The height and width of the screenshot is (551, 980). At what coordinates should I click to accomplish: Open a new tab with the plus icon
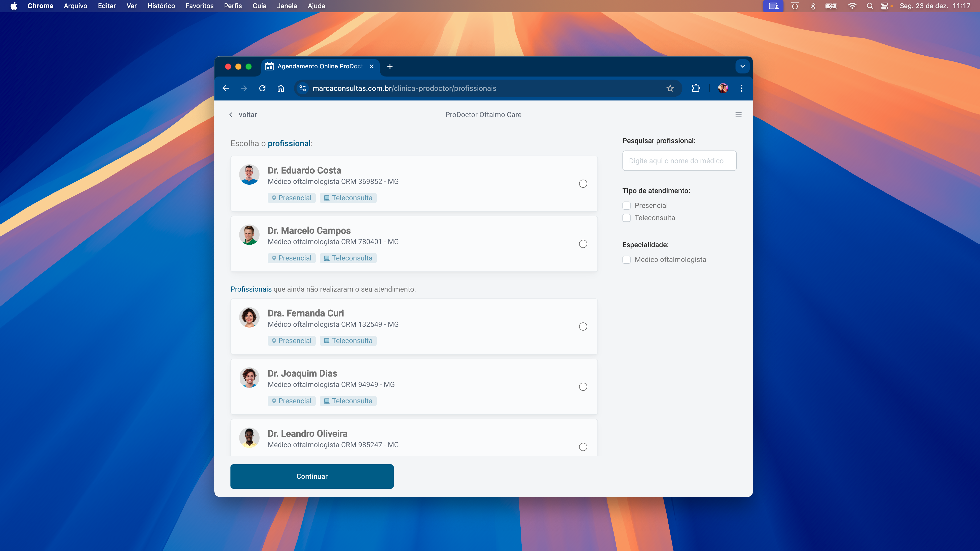pos(389,66)
